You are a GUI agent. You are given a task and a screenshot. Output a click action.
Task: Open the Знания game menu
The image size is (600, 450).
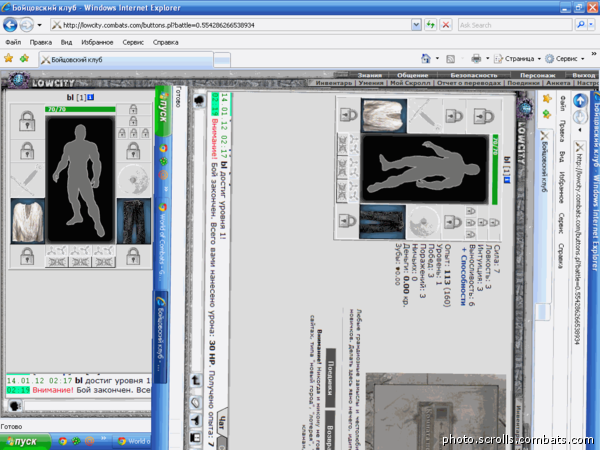tap(370, 75)
